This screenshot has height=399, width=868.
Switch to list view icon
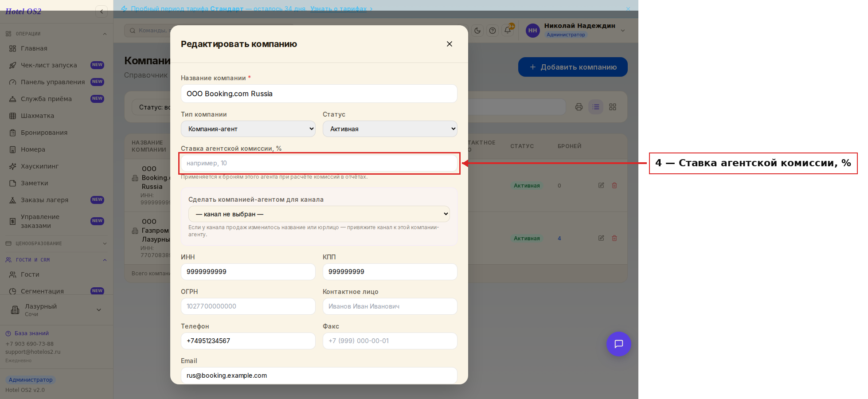click(596, 107)
